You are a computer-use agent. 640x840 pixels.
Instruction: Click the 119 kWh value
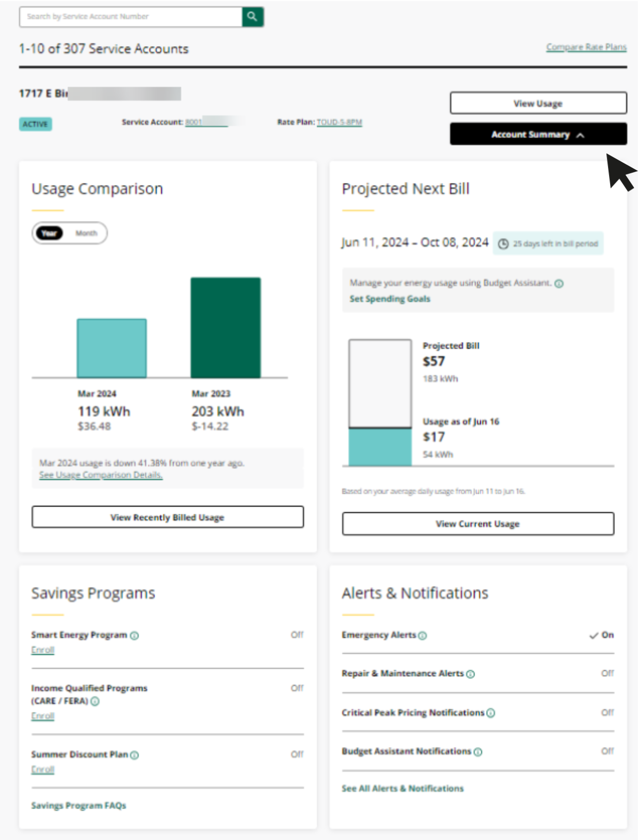tap(104, 412)
